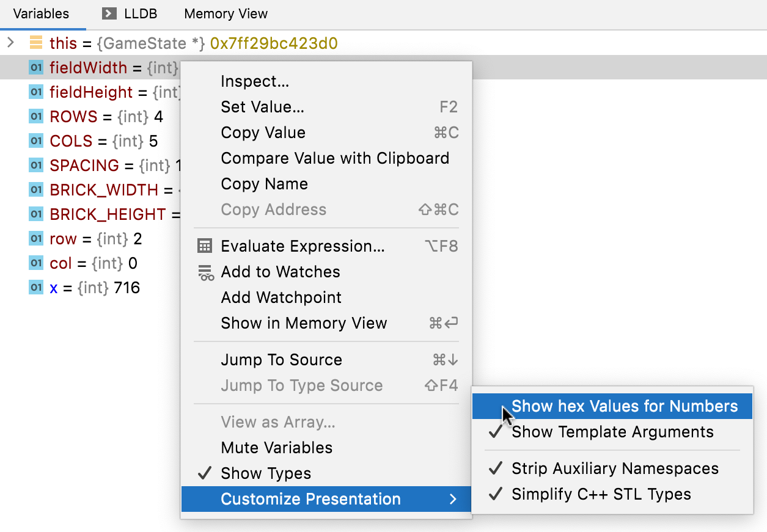Image resolution: width=767 pixels, height=532 pixels.
Task: Click the GameState object icon beside this
Action: tap(37, 43)
